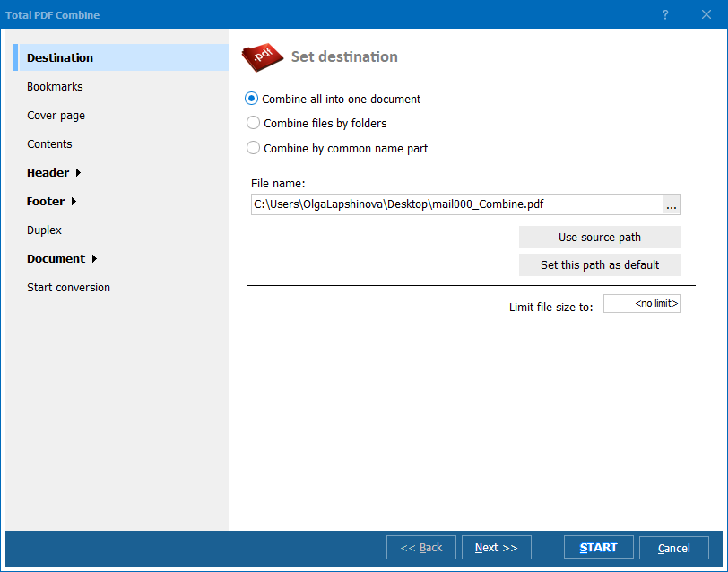Open the Start conversion page
728x572 pixels.
68,288
